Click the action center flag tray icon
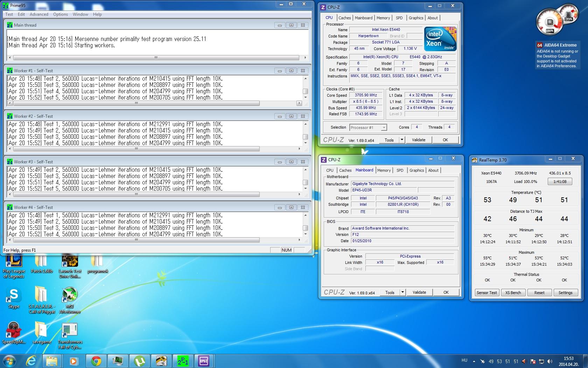The width and height of the screenshot is (588, 368). pyautogui.click(x=533, y=361)
